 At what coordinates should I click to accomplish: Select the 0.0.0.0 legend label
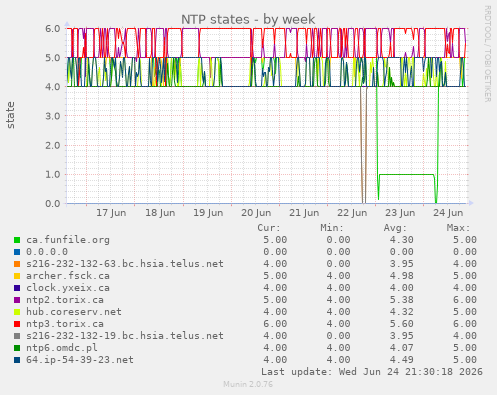click(x=47, y=252)
